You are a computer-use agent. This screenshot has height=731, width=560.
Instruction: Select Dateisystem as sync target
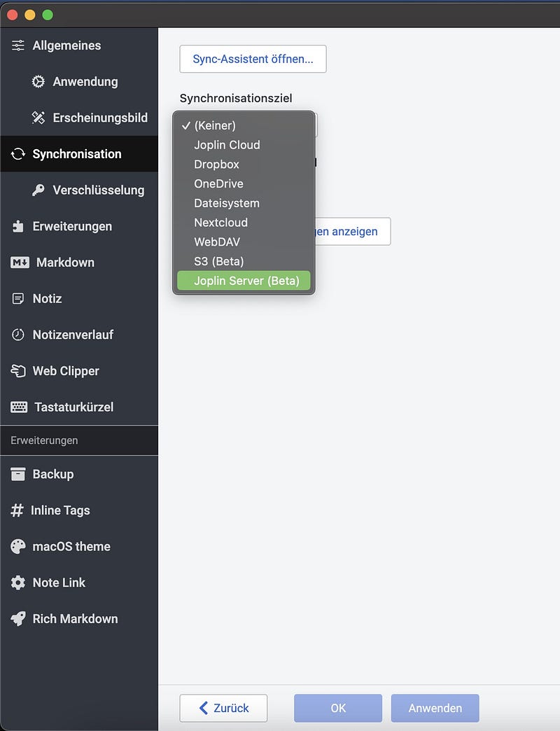pyautogui.click(x=244, y=203)
